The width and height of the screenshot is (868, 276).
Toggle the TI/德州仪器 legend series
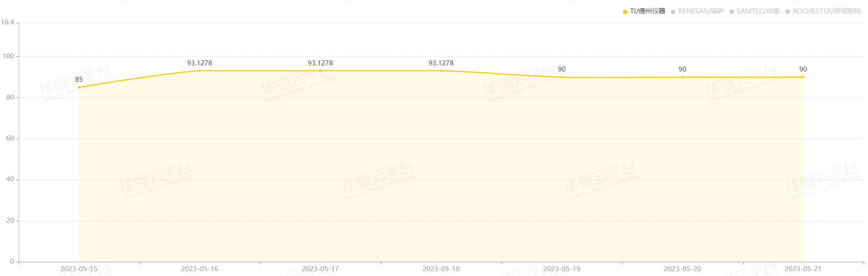[644, 11]
